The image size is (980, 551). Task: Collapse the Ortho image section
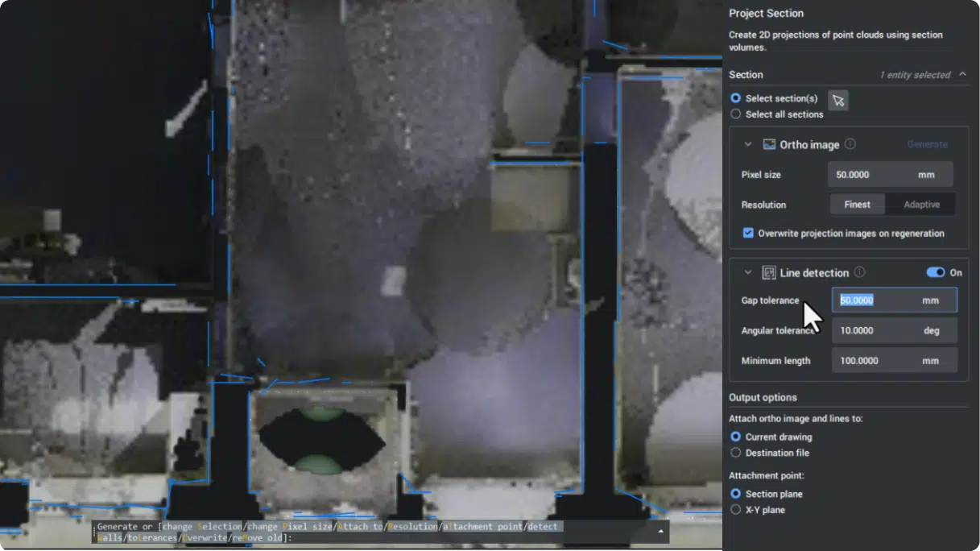tap(747, 144)
